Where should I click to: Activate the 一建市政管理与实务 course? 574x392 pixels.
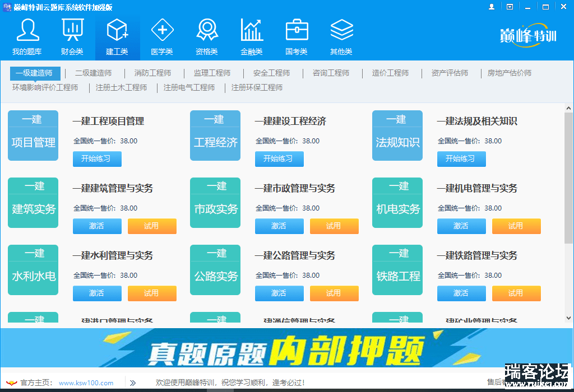[x=279, y=226]
